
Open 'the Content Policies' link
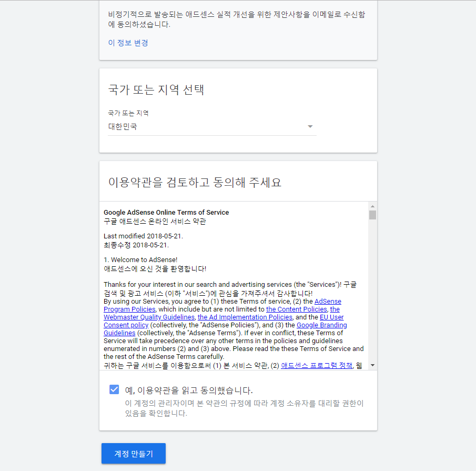(x=296, y=309)
